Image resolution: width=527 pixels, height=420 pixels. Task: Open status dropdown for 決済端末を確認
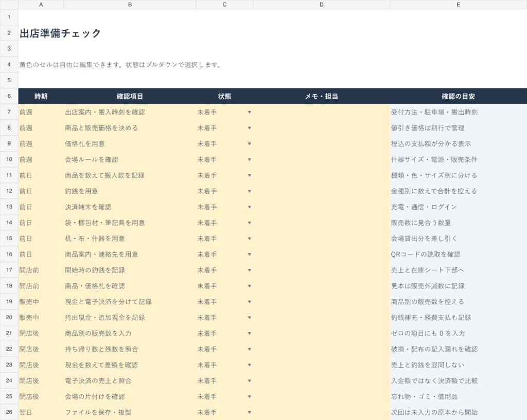pyautogui.click(x=250, y=207)
